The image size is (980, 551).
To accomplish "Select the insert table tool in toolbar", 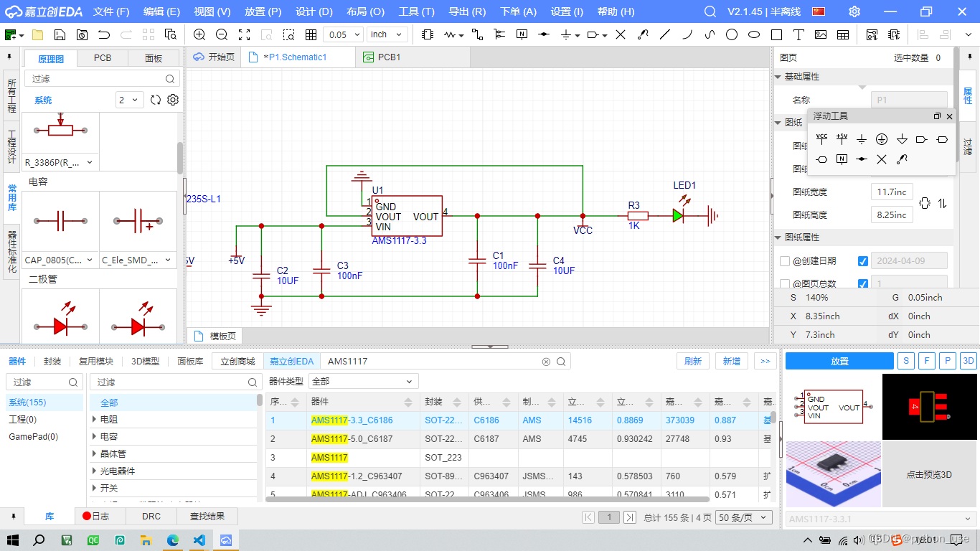I will click(x=843, y=34).
